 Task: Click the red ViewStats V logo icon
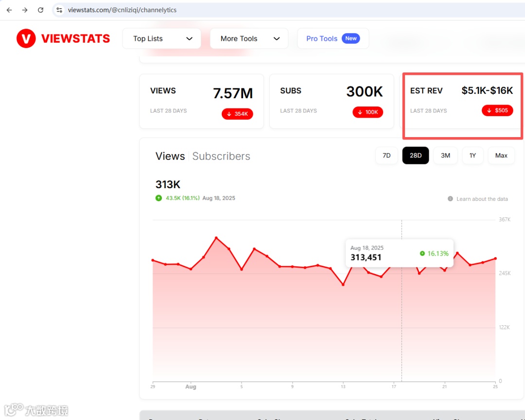[26, 38]
